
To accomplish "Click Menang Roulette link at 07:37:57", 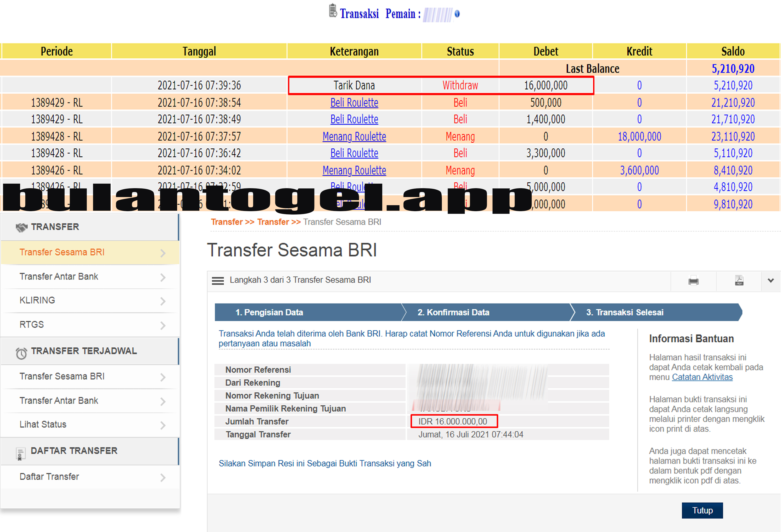I will coord(354,136).
